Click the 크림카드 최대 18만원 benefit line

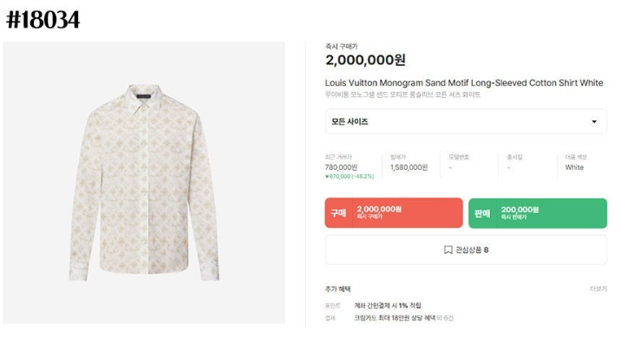coord(395,318)
